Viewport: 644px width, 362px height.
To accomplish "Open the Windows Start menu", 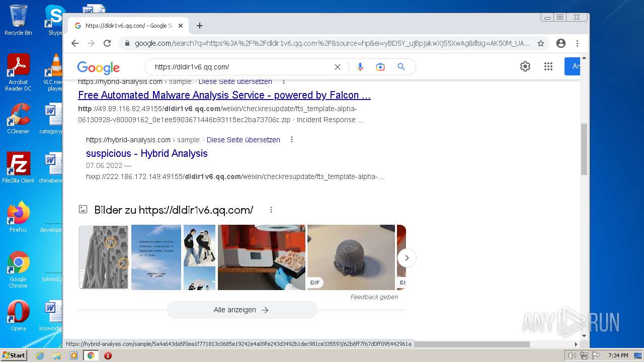I will pyautogui.click(x=14, y=355).
